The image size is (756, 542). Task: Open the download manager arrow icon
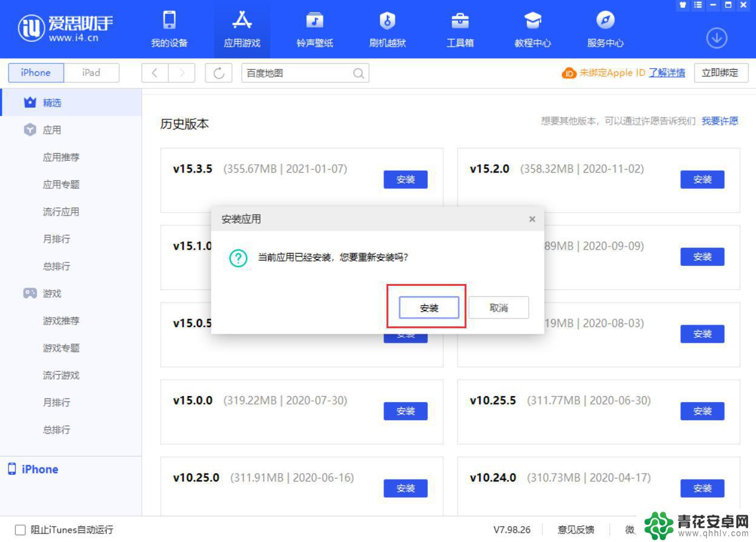point(717,38)
